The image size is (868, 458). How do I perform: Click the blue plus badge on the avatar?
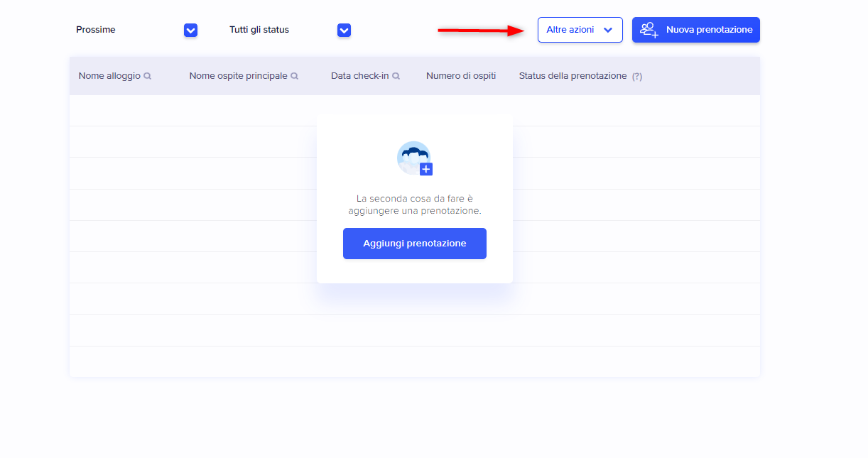tap(426, 169)
